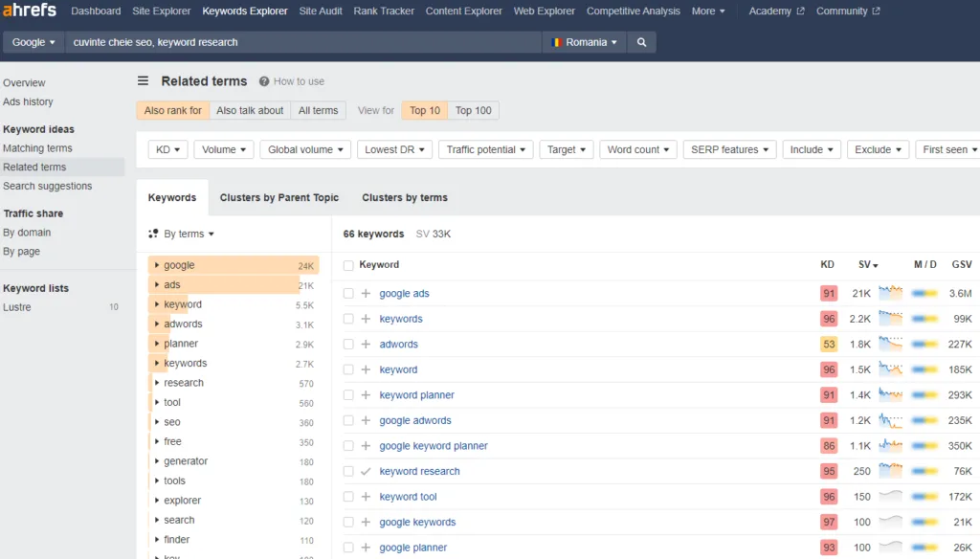Add keywords row with plus icon
This screenshot has width=980, height=559.
click(x=367, y=319)
